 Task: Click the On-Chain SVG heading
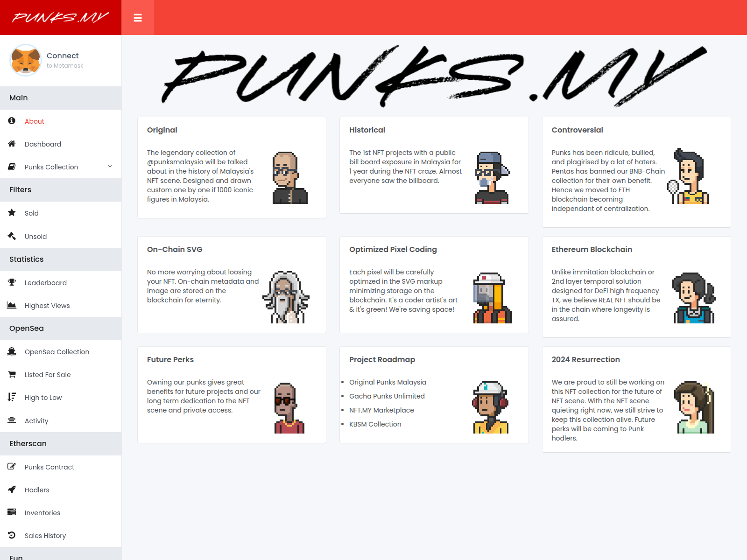coord(175,250)
